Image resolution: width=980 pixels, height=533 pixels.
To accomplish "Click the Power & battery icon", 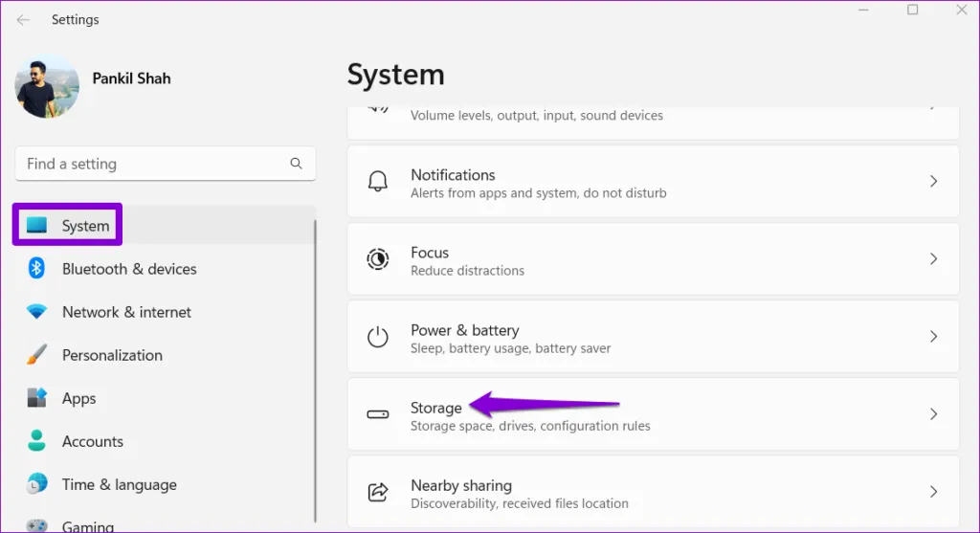I will pyautogui.click(x=378, y=337).
